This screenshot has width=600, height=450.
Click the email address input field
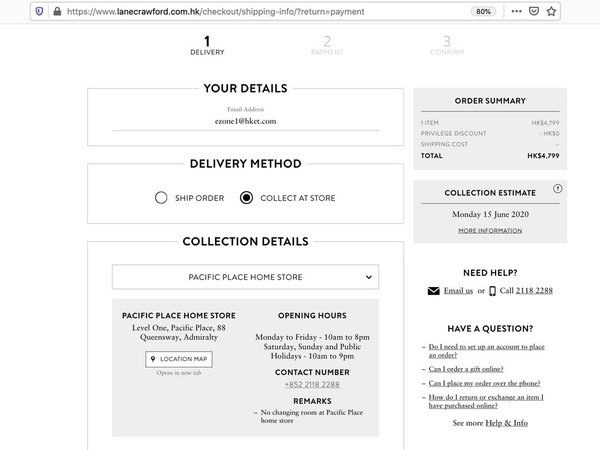pos(245,121)
